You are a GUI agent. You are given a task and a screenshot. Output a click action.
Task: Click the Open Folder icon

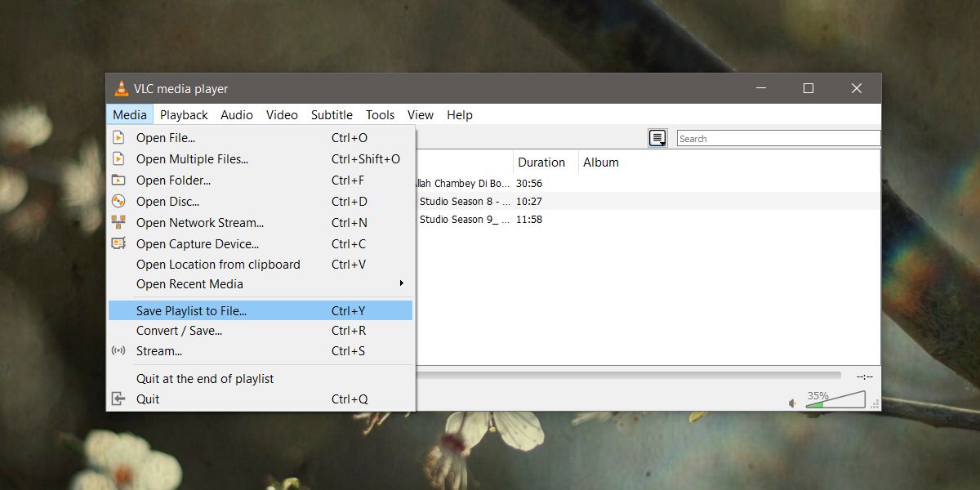coord(118,180)
